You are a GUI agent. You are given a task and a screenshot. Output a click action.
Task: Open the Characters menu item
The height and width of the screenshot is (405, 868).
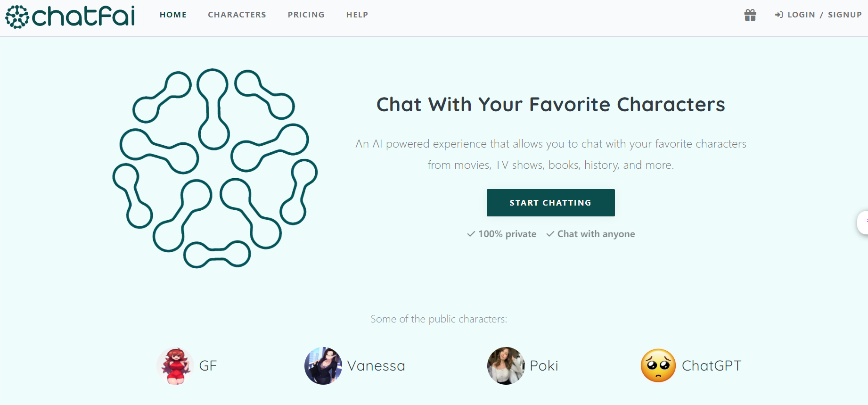[237, 15]
